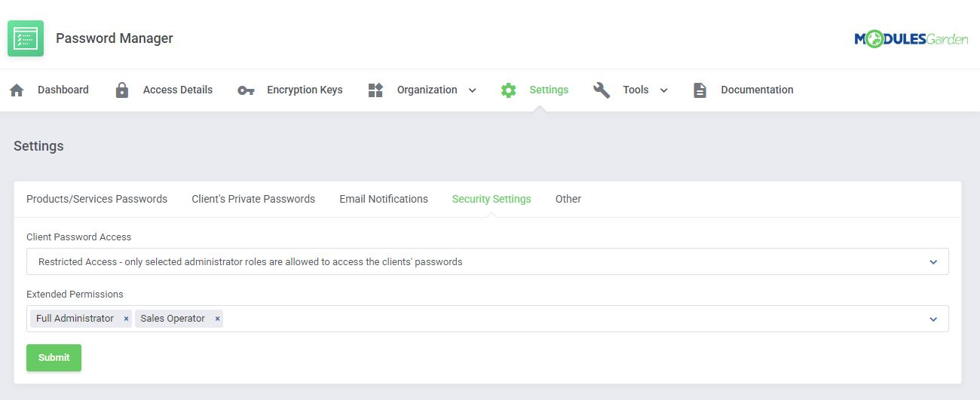Remove the Sales Operator tag
The width and height of the screenshot is (980, 400).
click(217, 319)
